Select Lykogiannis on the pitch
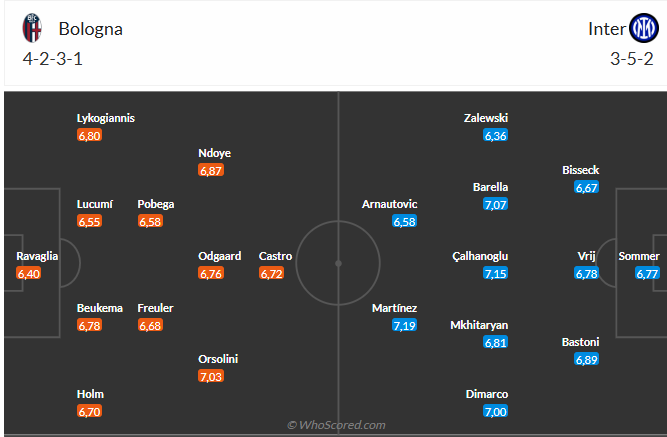 pos(106,118)
